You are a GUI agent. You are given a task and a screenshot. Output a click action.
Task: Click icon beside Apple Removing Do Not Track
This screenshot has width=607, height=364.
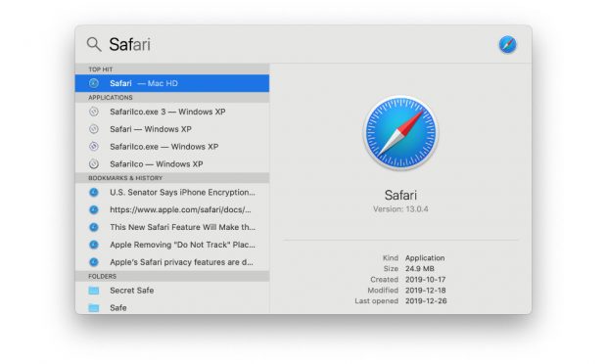pyautogui.click(x=94, y=245)
